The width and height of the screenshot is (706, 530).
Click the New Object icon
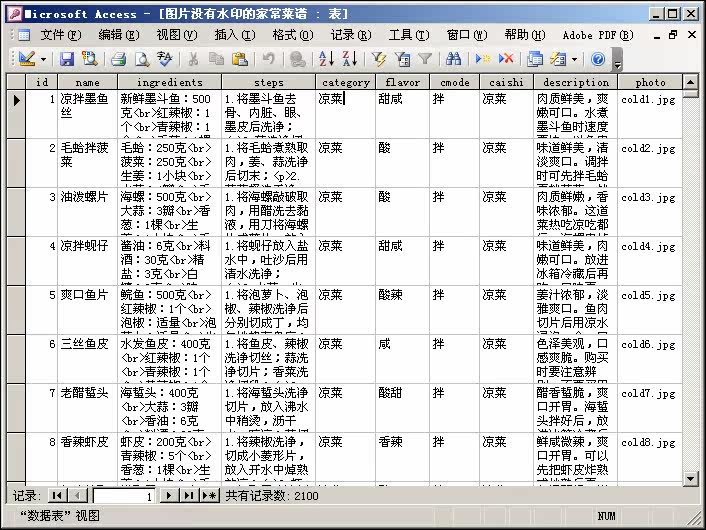click(558, 59)
